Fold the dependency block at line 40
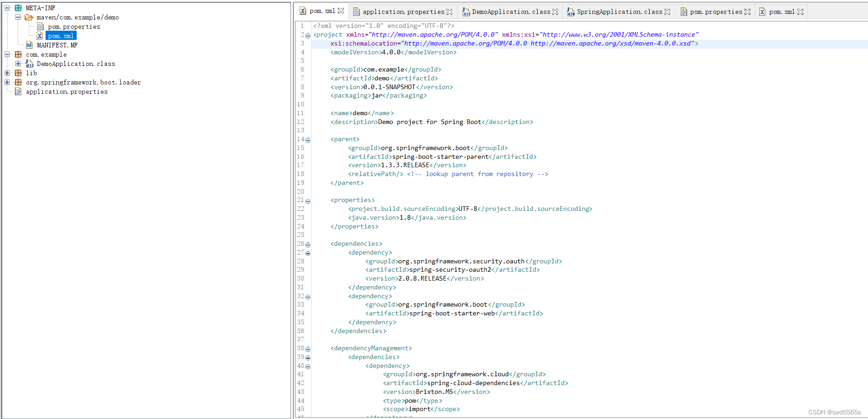 [308, 367]
